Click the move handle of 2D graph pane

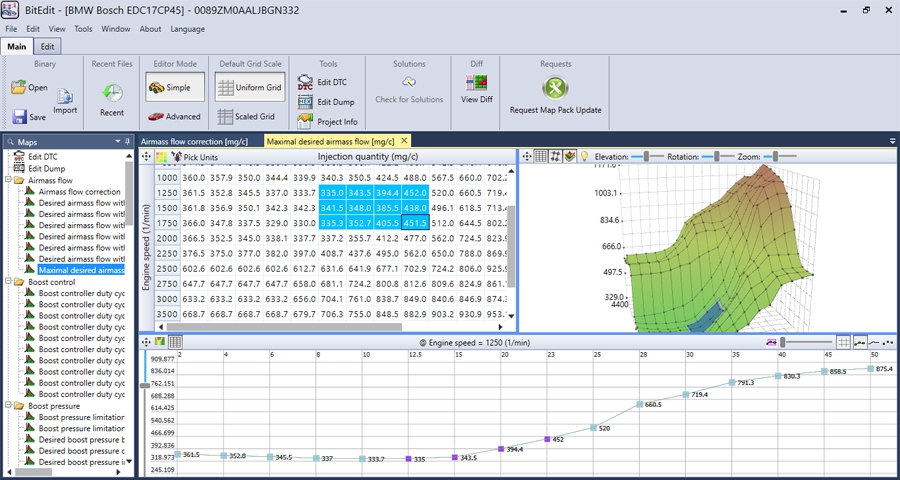pyautogui.click(x=146, y=342)
